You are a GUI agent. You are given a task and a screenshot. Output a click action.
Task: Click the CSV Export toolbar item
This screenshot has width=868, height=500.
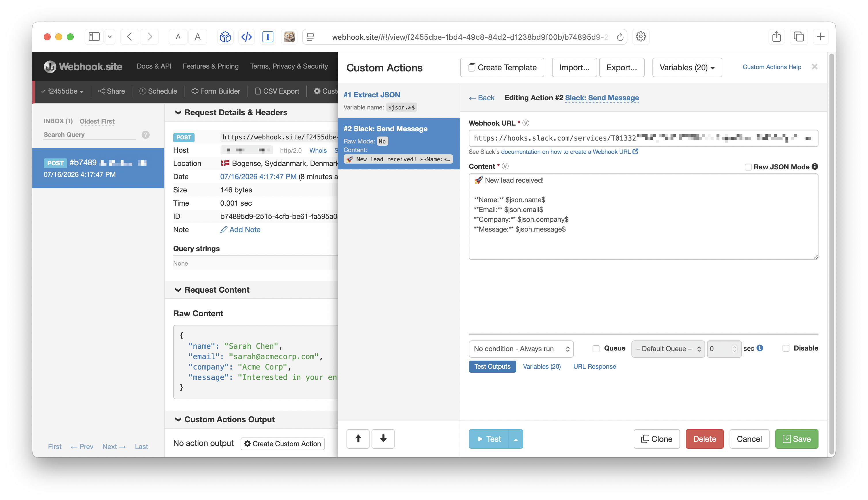277,91
